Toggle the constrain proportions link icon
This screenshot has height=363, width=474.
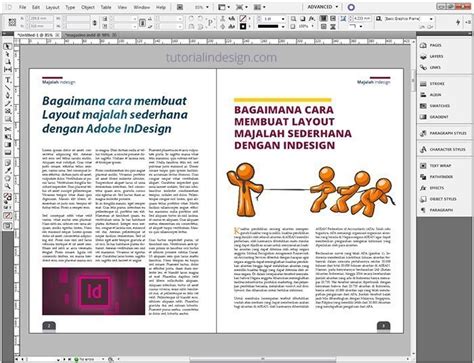(95, 23)
